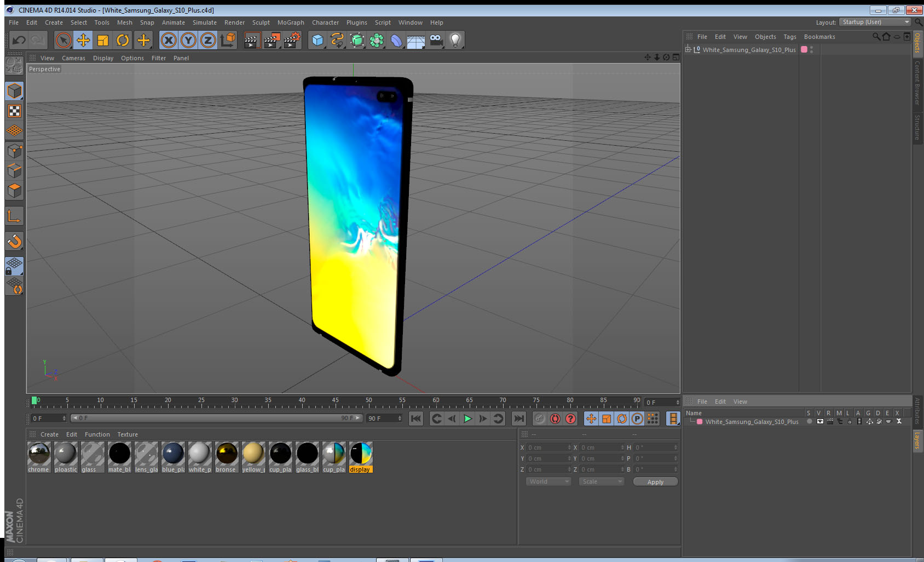Enable Texture mode checkerboard icon

point(14,111)
